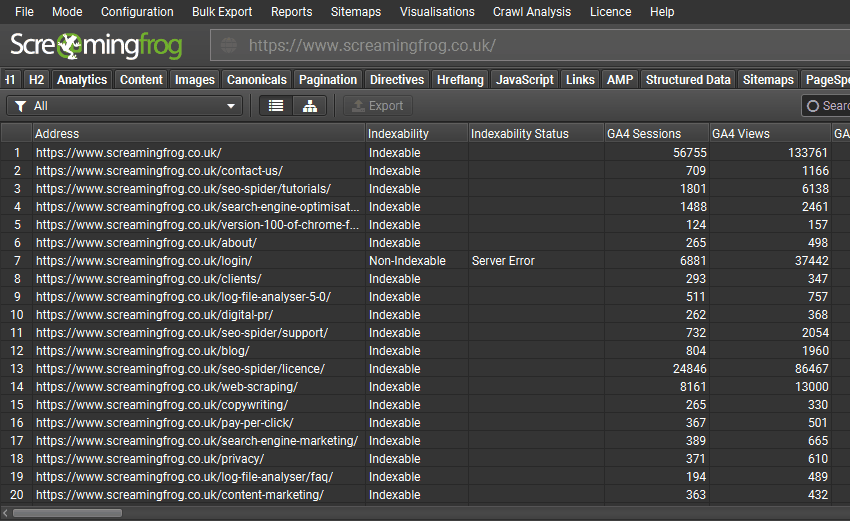Open the File menu
This screenshot has height=521, width=850.
(24, 12)
